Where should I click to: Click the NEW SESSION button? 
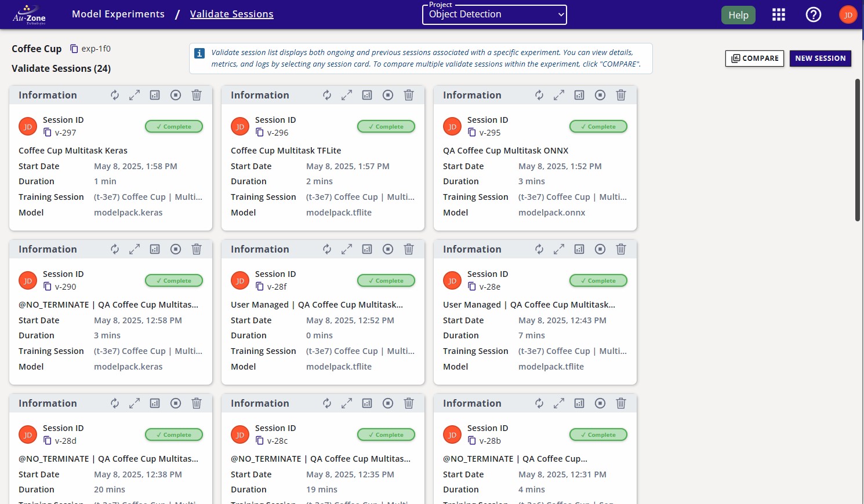pyautogui.click(x=820, y=59)
